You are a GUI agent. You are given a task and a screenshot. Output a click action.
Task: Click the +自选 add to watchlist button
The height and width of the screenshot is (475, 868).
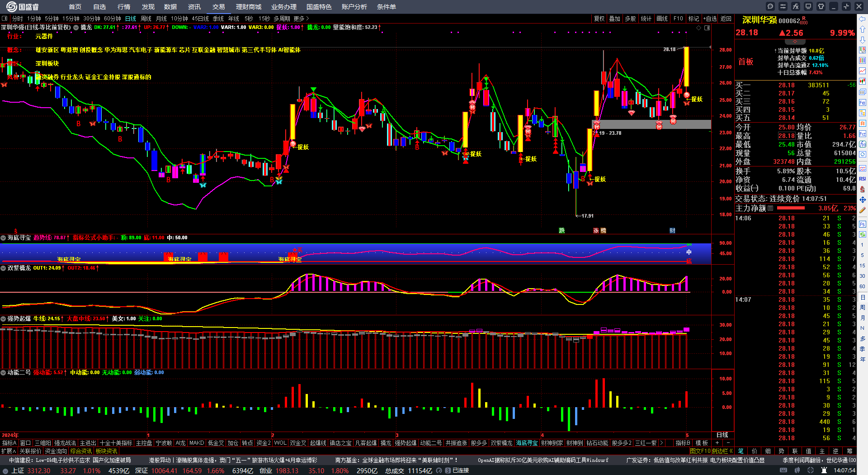710,19
